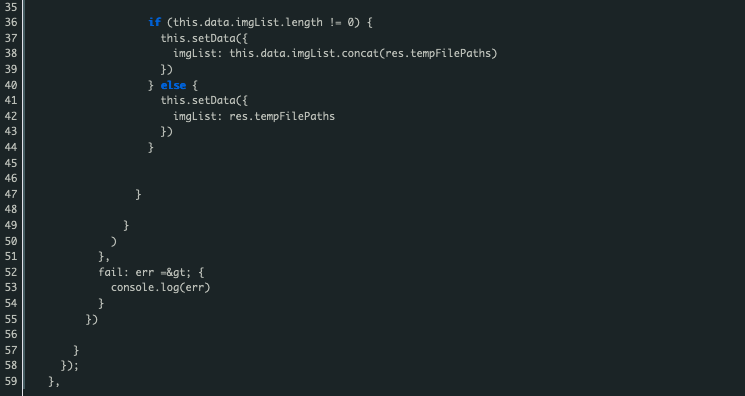Click the blue 'if' keyword

154,22
